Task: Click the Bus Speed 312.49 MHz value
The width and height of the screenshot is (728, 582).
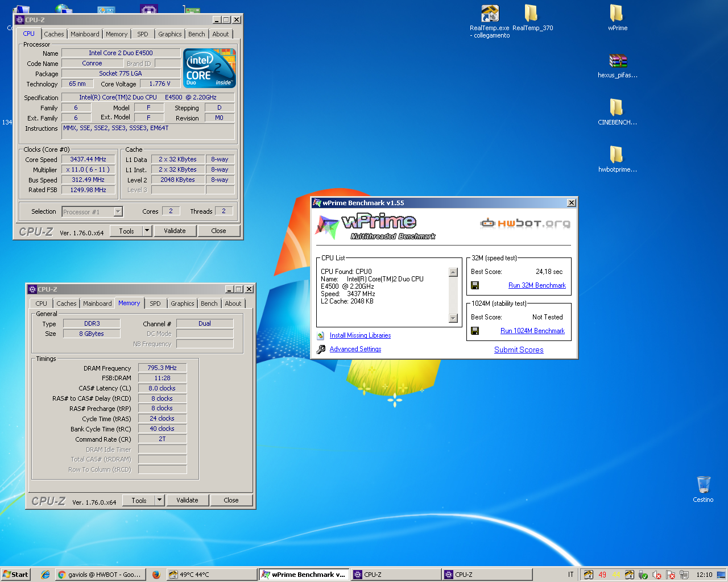Action: point(88,180)
